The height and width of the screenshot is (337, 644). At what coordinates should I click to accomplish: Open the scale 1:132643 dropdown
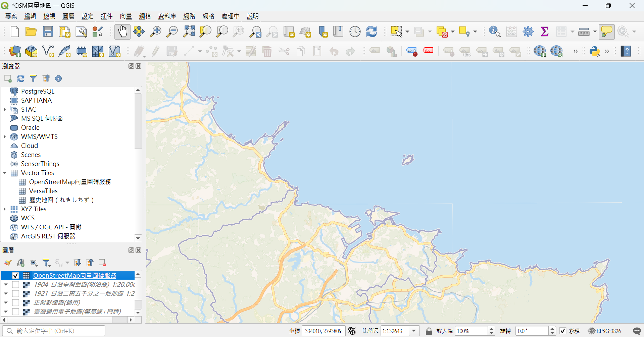tap(414, 331)
